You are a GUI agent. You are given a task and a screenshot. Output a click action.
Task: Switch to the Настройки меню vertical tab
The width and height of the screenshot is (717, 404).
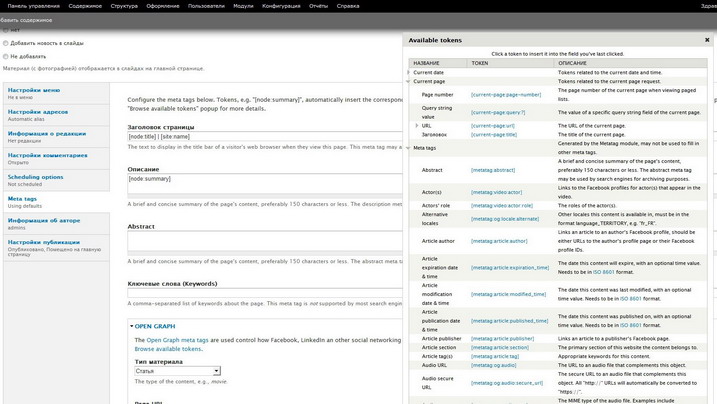pos(34,90)
